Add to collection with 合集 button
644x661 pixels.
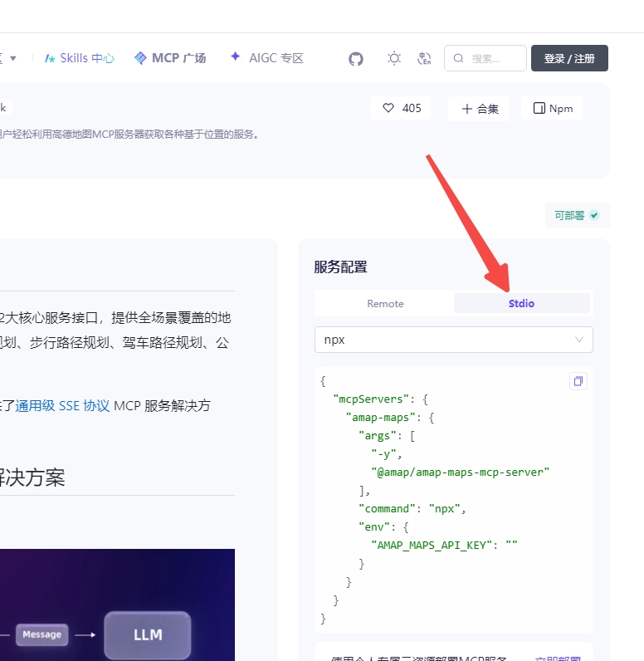coord(479,109)
